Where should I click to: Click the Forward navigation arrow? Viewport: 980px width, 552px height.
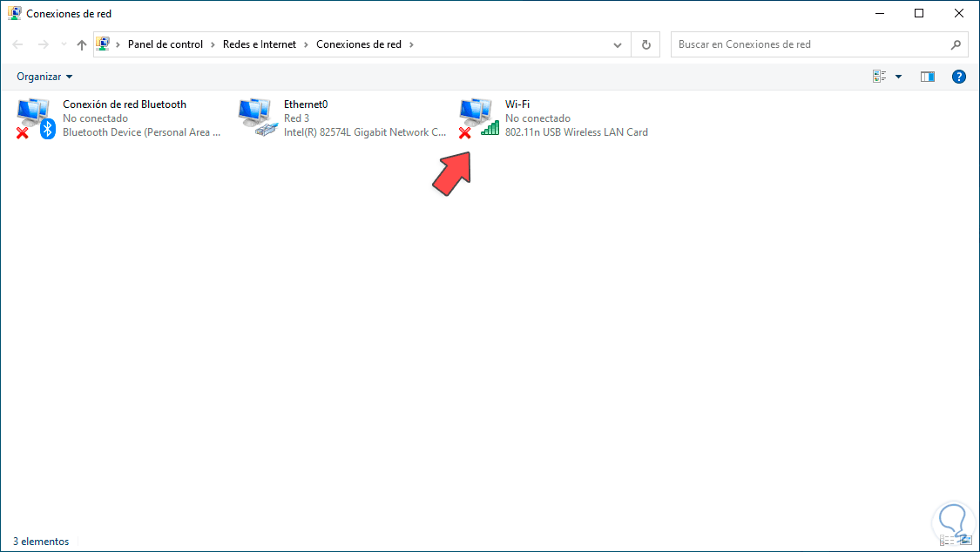[44, 44]
